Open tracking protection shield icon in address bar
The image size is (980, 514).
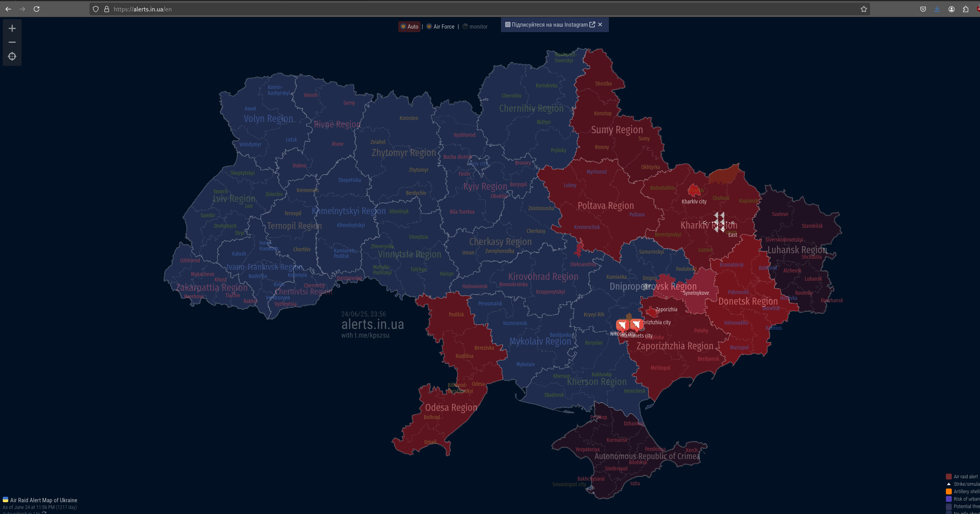click(x=96, y=9)
